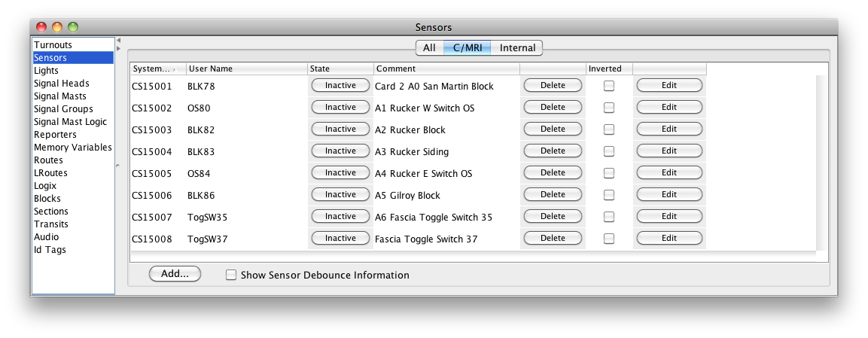The height and width of the screenshot is (338, 868).
Task: Select Turnouts in the sidebar list
Action: pyautogui.click(x=73, y=45)
